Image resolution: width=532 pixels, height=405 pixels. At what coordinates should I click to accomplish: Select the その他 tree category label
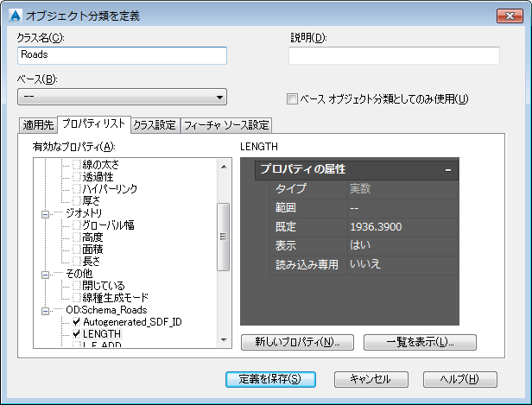point(79,274)
